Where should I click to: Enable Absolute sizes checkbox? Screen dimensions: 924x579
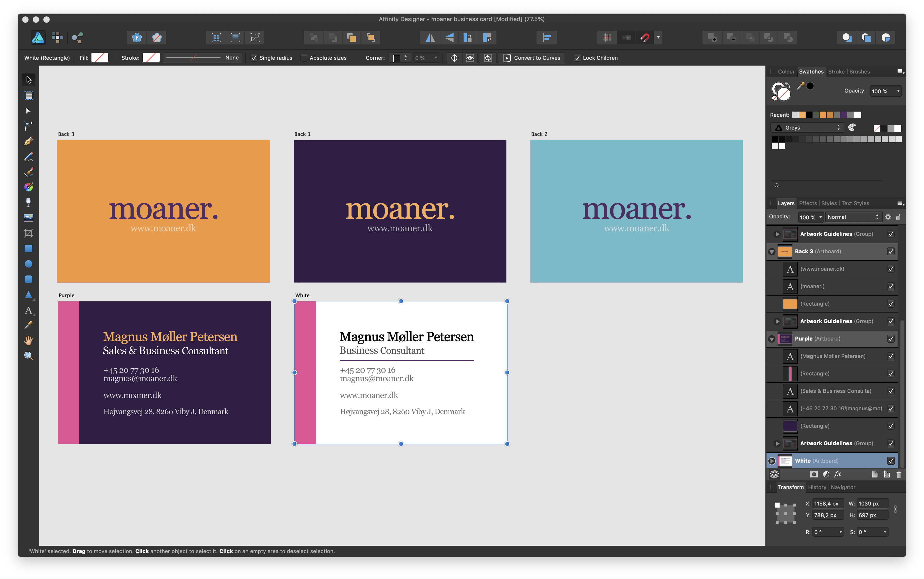click(304, 58)
